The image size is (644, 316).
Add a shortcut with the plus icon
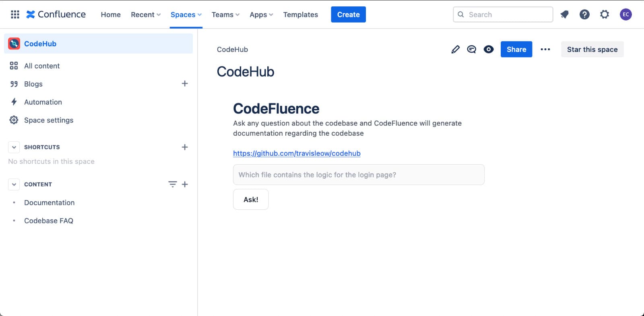point(185,147)
